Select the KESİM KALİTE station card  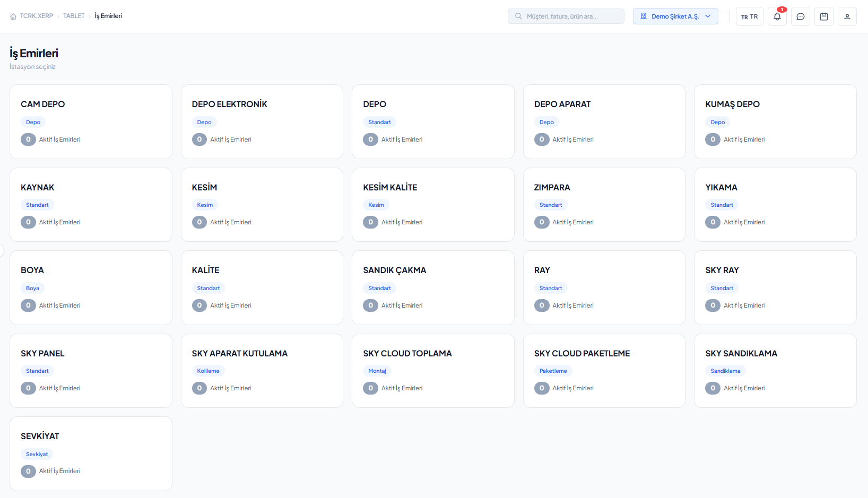(x=433, y=205)
